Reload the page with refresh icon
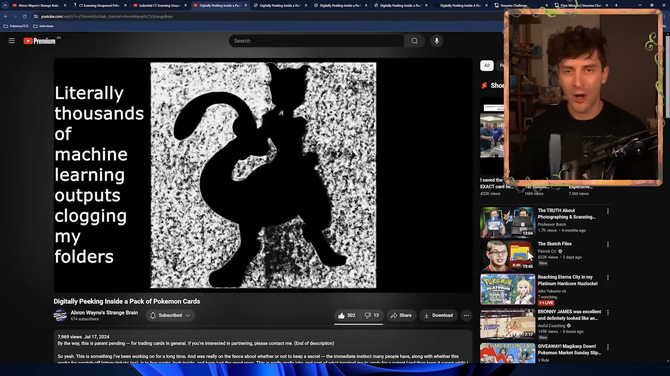This screenshot has height=376, width=670. [x=24, y=16]
